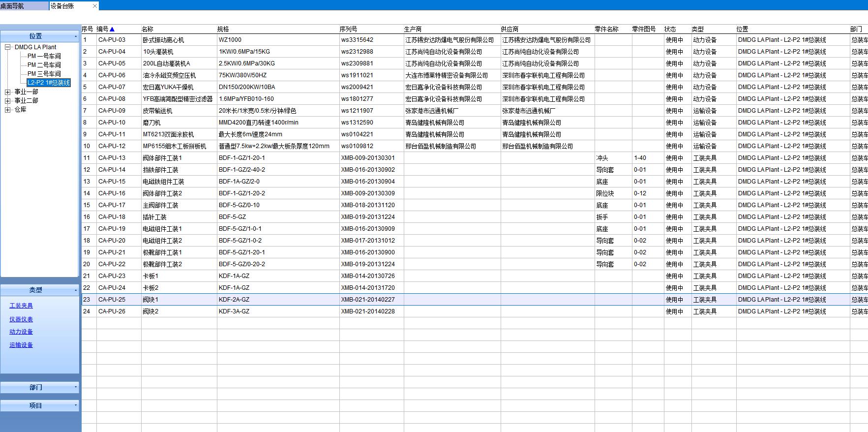Filter by 仪器仪表 type link
Screen dimensions: 868x432
pyautogui.click(x=21, y=319)
